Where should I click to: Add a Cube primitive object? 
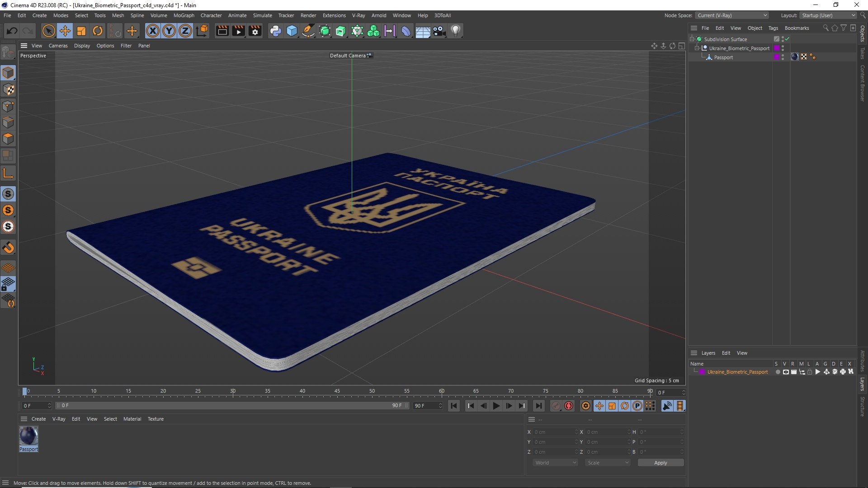click(x=292, y=31)
